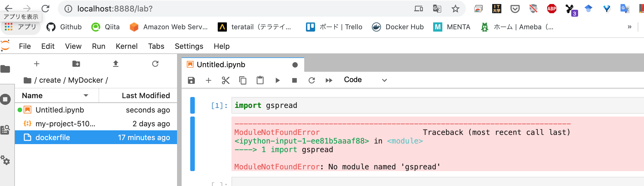Create a new folder in file browser
Screen dimensions: 644x186
click(x=76, y=64)
